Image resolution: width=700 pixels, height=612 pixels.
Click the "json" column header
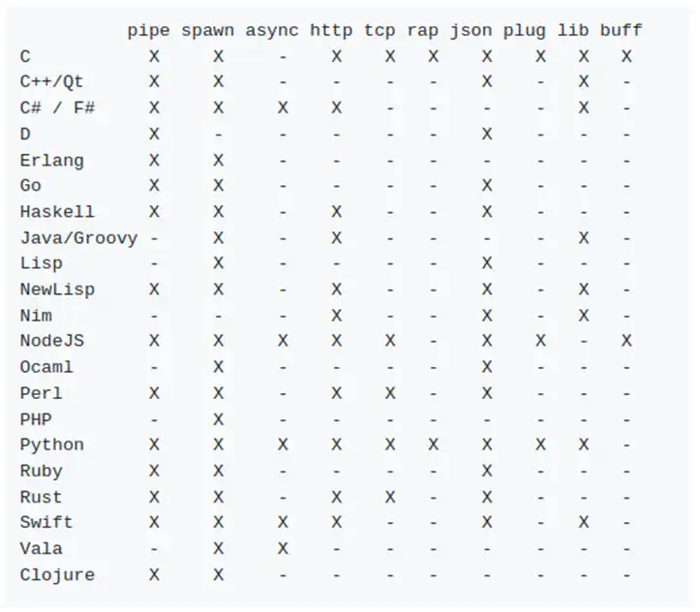pyautogui.click(x=471, y=30)
